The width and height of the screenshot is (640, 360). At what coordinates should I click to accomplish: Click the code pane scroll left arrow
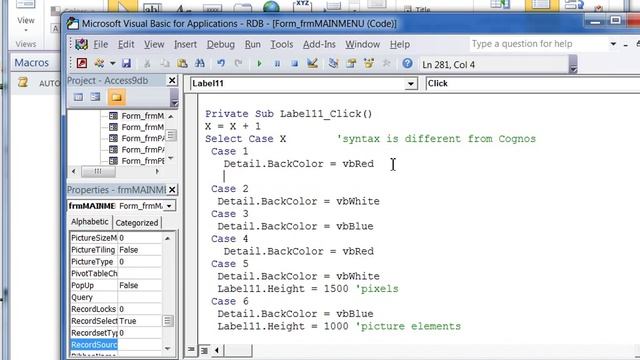(x=217, y=350)
